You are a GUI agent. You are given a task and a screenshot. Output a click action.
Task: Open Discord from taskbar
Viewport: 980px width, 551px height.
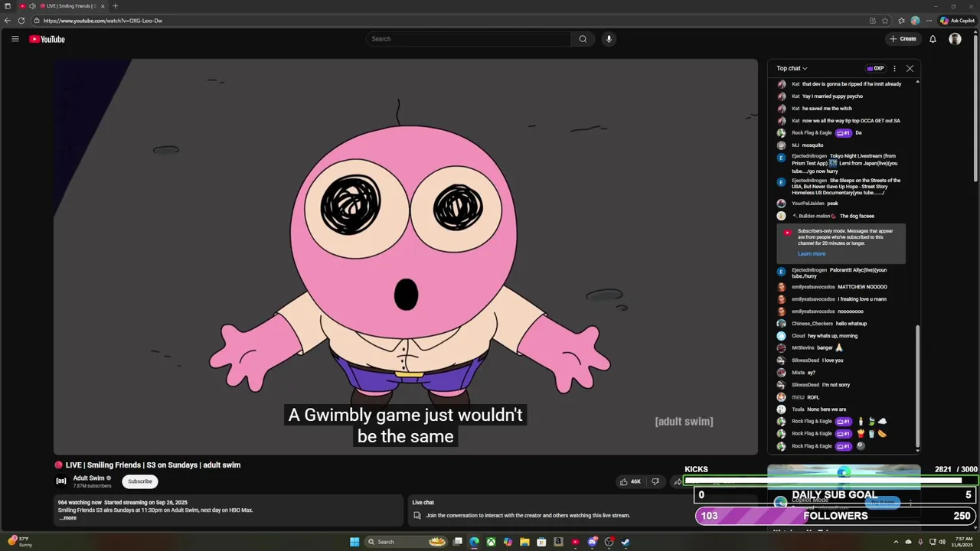click(x=592, y=542)
